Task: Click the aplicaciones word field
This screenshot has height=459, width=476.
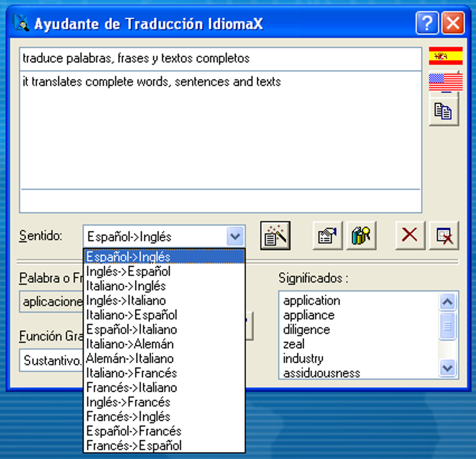Action: [51, 302]
